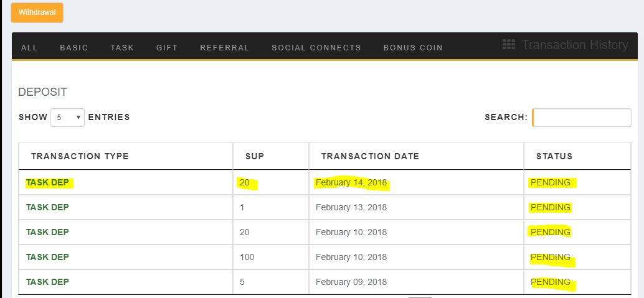Viewport: 644px width, 298px height.
Task: Select the TASK tab
Action: click(122, 48)
